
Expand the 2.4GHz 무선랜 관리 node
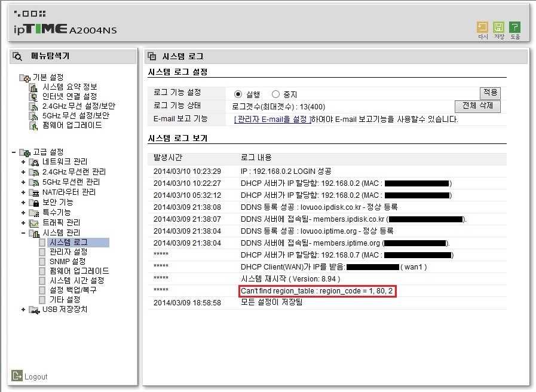click(x=23, y=172)
